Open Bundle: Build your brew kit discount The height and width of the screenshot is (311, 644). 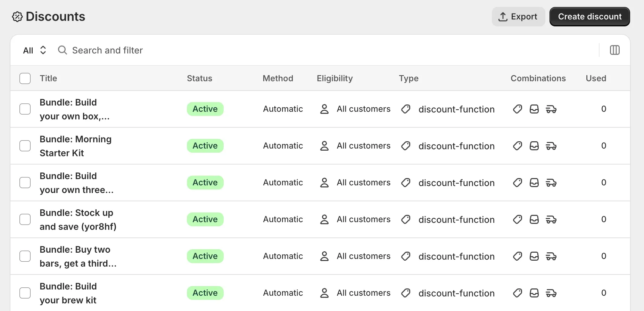click(68, 293)
